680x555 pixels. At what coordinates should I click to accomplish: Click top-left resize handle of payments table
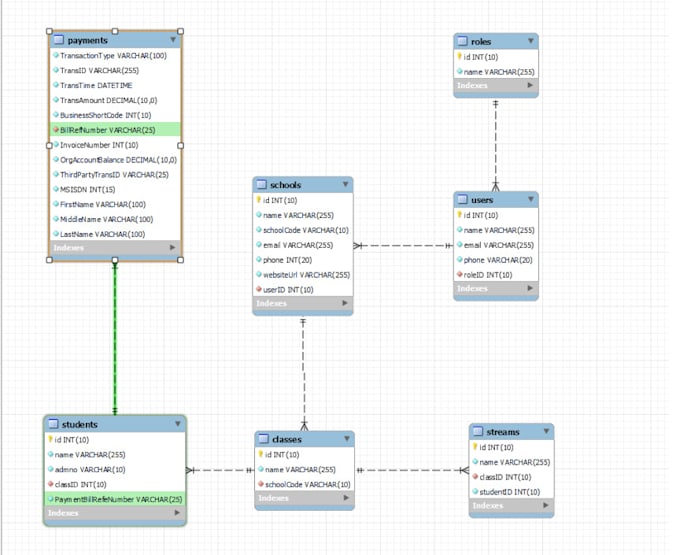click(49, 31)
